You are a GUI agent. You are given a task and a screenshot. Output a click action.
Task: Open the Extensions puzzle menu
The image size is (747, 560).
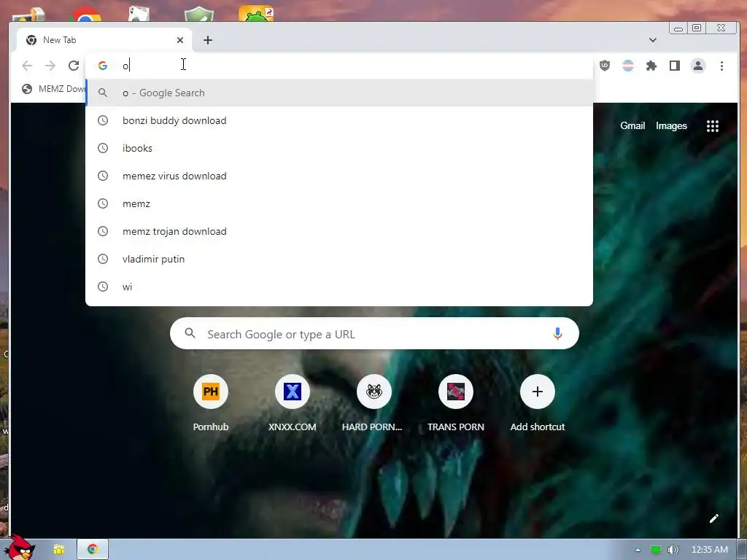(x=651, y=66)
